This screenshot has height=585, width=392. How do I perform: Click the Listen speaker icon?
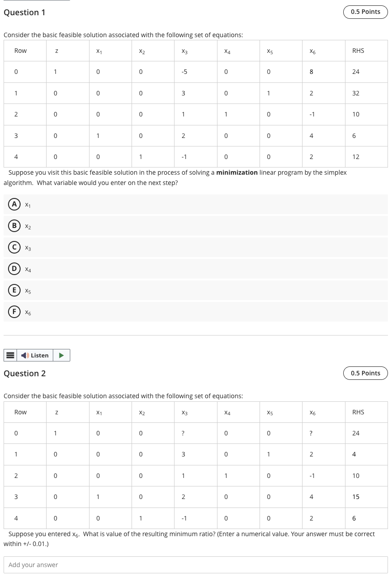click(25, 355)
